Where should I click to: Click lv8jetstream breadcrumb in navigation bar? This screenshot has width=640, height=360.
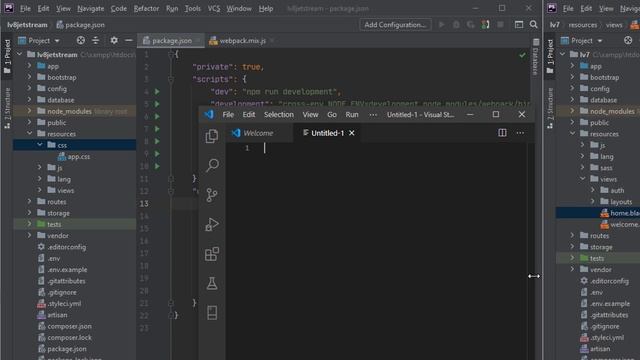click(27, 24)
